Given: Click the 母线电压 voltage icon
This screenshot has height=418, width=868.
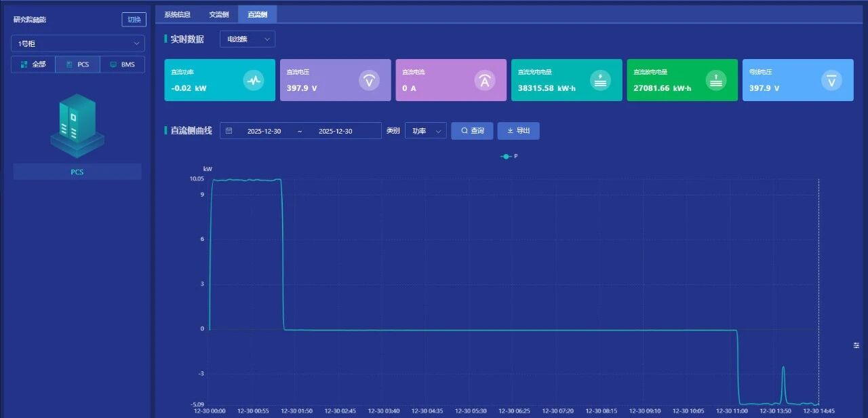Looking at the screenshot, I should [x=832, y=80].
